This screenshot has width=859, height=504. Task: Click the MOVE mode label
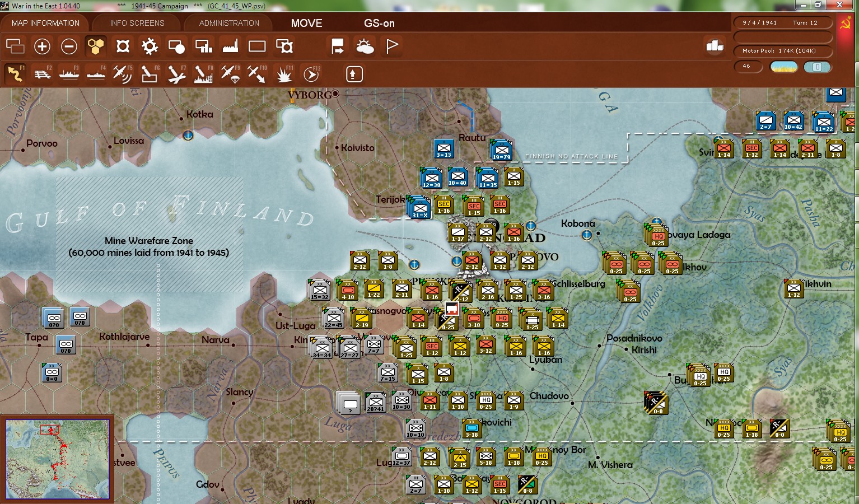[x=306, y=23]
